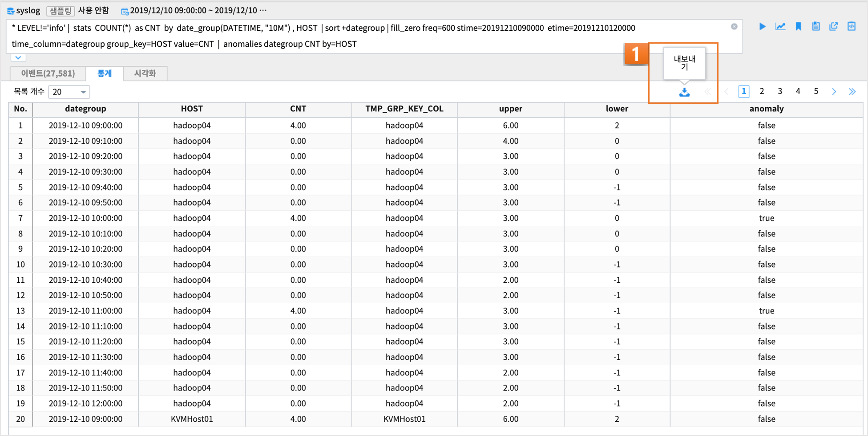Click the 2019-12-10 11:50:00 dategroup cell
The image size is (868, 436).
click(85, 388)
